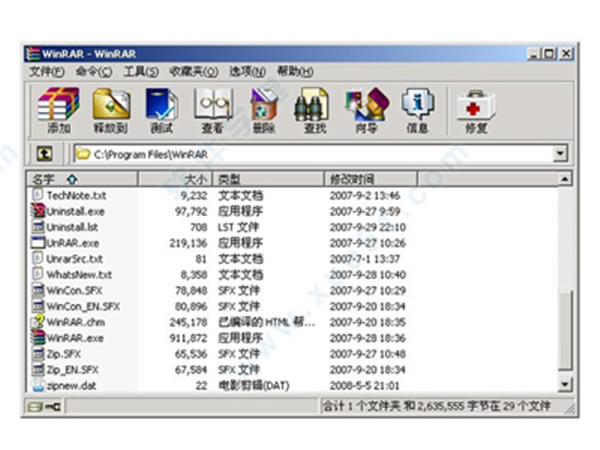Viewport: 600px width, 450px height.
Task: Click the C:\Program Files\WinRAR path field
Action: coord(313,154)
